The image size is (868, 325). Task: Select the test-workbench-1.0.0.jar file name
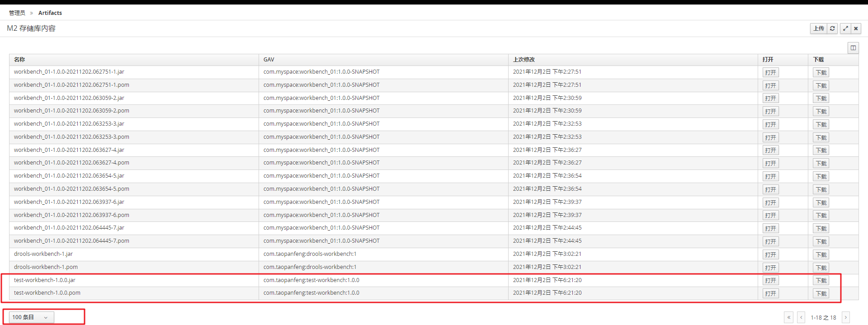[45, 280]
